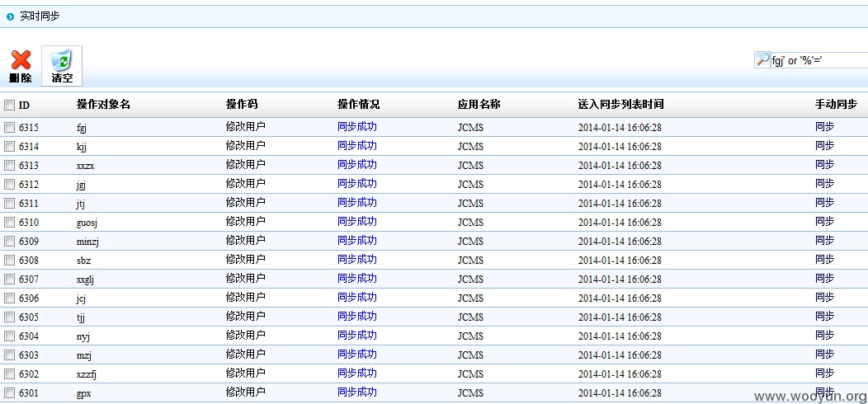
Task: Click JCMS in row 6308
Action: click(470, 260)
